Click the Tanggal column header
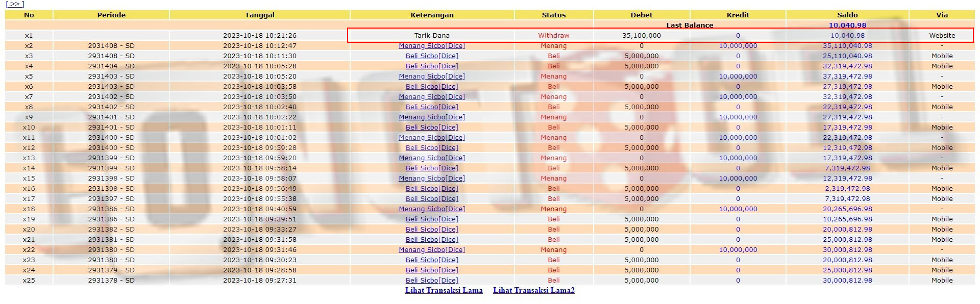This screenshot has width=980, height=304. click(x=259, y=15)
